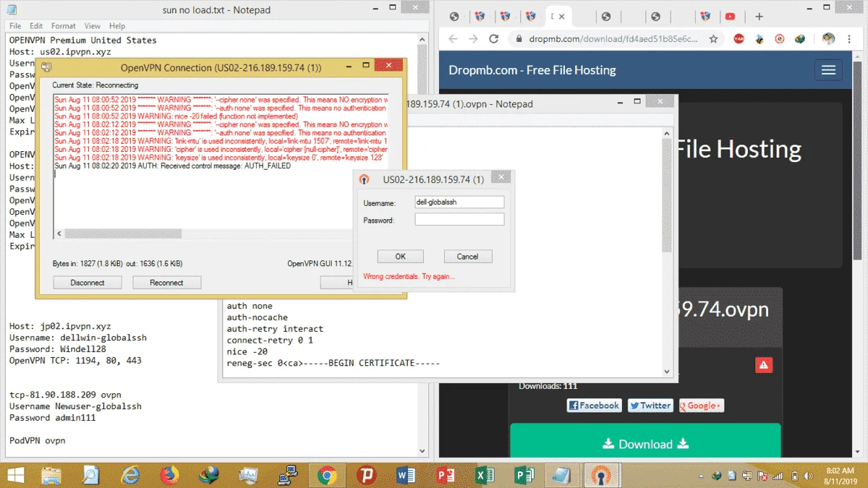868x488 pixels.
Task: Share file on Twitter
Action: pyautogui.click(x=650, y=406)
